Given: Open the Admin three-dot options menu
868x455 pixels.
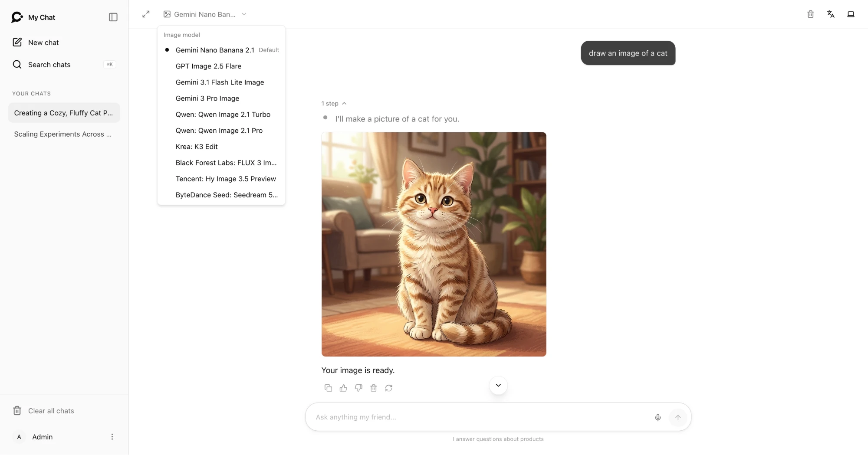Looking at the screenshot, I should point(112,437).
